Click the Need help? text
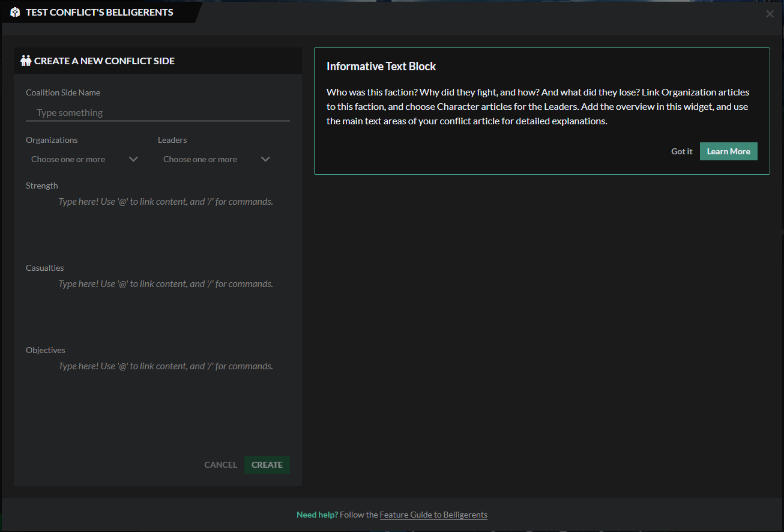 pyautogui.click(x=317, y=515)
